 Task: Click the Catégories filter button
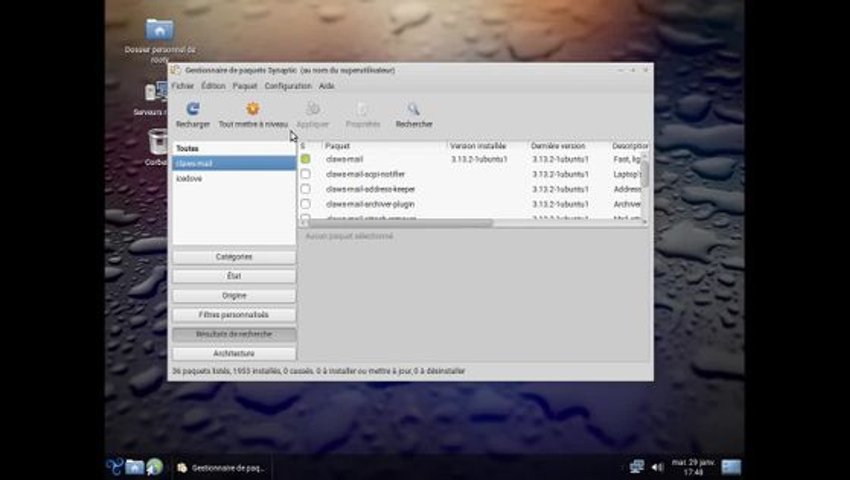pyautogui.click(x=234, y=257)
